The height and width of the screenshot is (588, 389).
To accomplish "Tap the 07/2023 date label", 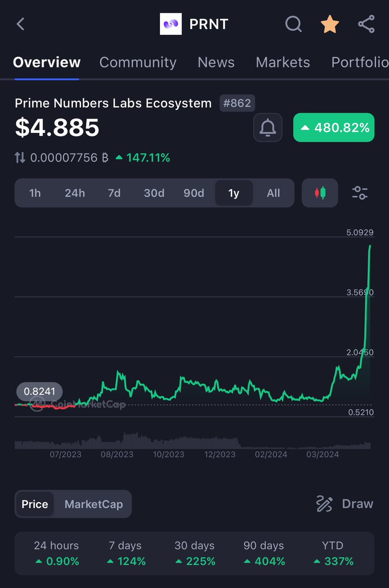I will 65,454.
